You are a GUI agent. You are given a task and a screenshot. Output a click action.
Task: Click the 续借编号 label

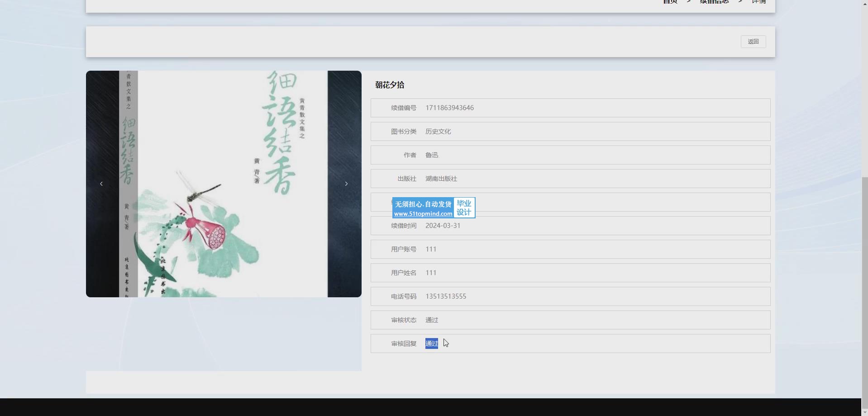click(x=404, y=108)
